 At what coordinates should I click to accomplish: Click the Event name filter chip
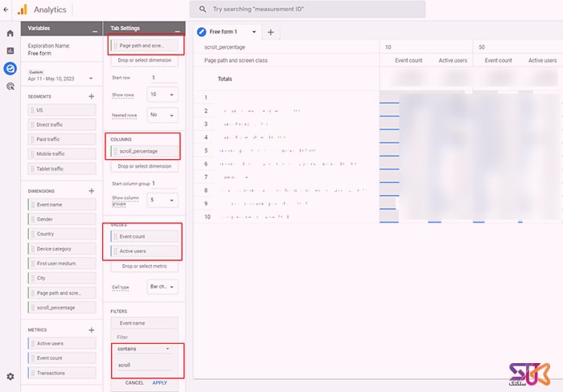[x=144, y=323]
